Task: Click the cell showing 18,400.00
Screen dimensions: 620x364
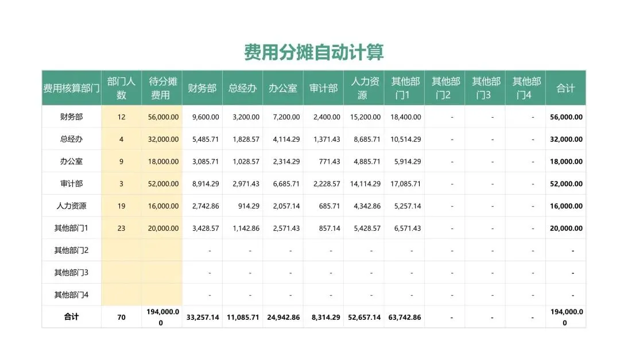Action: (x=404, y=117)
